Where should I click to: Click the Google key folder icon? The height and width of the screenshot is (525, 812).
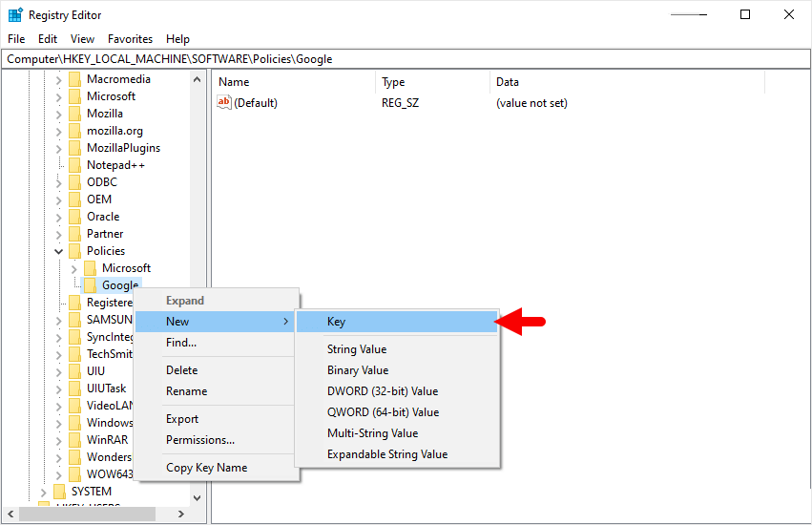coord(90,285)
